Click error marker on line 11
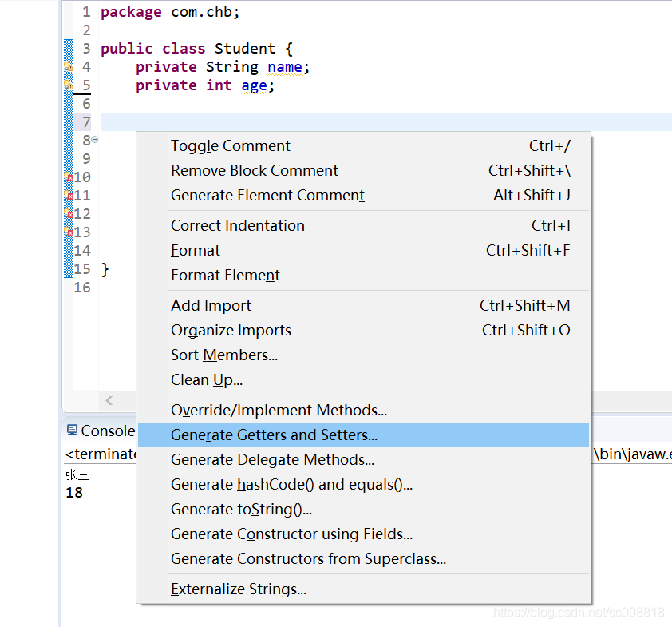672x627 pixels. click(x=69, y=195)
